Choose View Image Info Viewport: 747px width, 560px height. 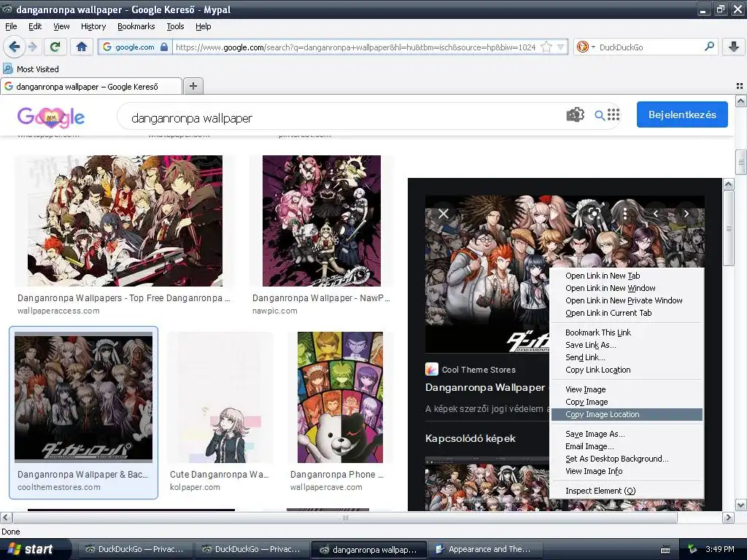click(x=627, y=471)
